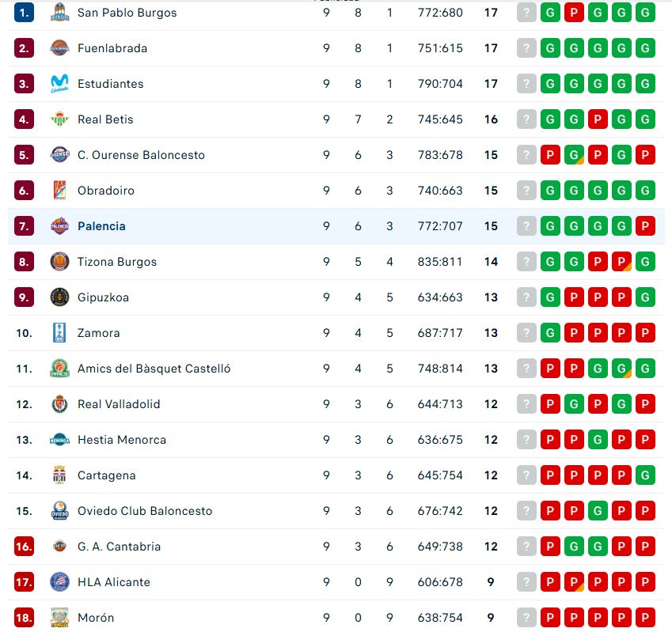Click the San Pablo Burgos team logo
Screen dimensions: 672x632
tap(59, 13)
